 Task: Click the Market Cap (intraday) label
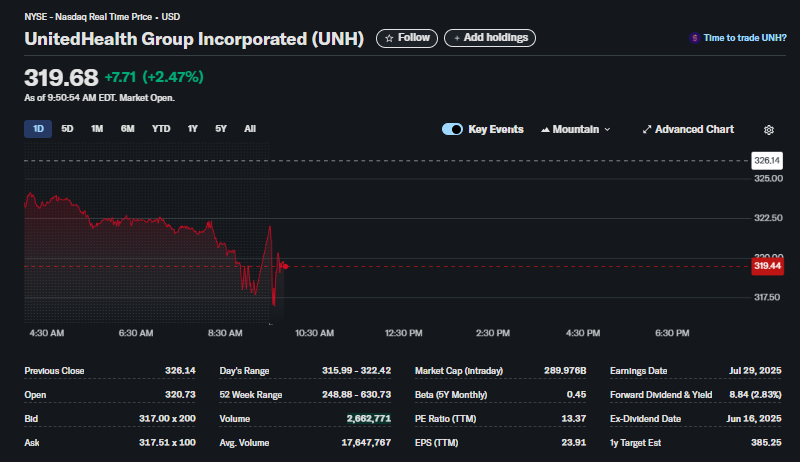click(459, 371)
